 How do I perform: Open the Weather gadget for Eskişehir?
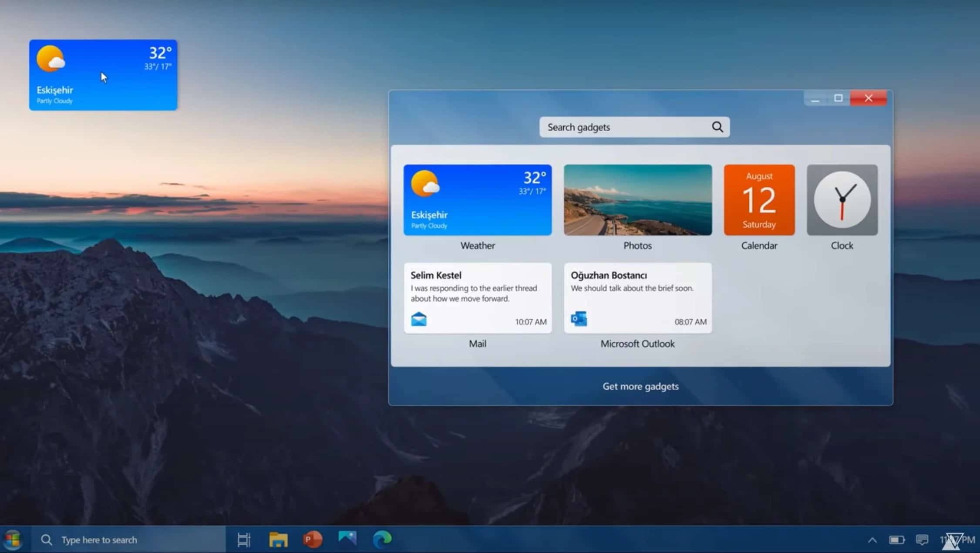477,199
